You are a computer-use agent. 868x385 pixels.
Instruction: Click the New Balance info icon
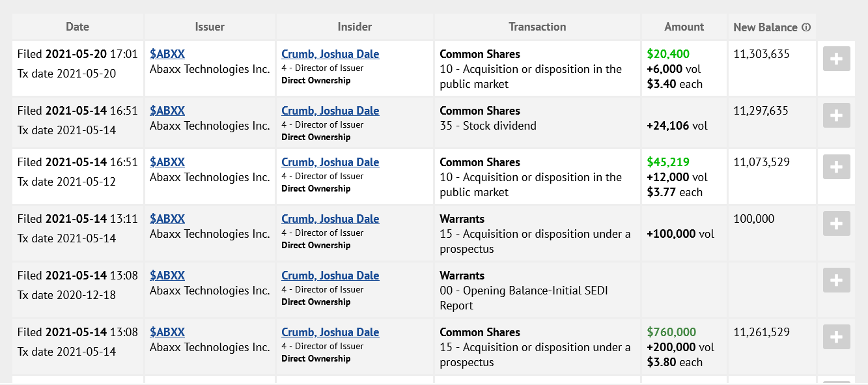coord(806,27)
